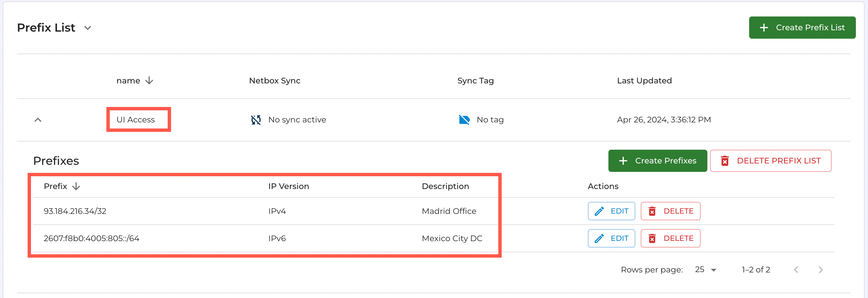
Task: Click the IPv6 cell
Action: tap(277, 239)
